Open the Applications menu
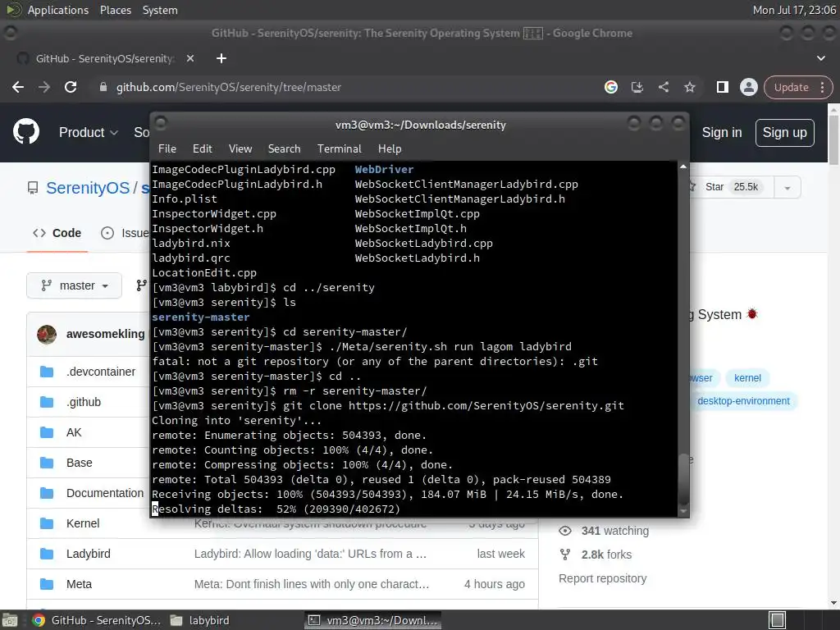The width and height of the screenshot is (840, 630). pyautogui.click(x=58, y=10)
